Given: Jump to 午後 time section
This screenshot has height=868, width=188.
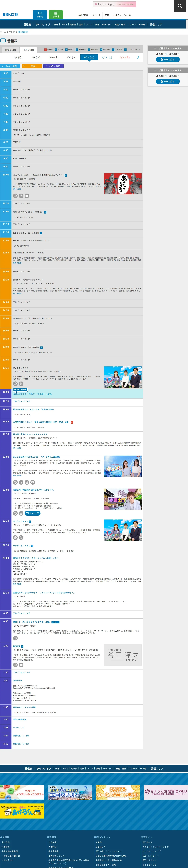Looking at the screenshot, I should (32, 66).
